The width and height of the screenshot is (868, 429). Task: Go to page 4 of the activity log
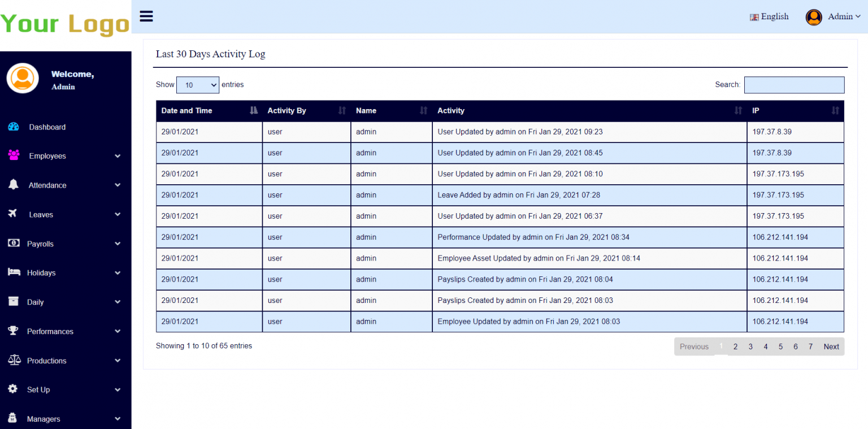765,346
